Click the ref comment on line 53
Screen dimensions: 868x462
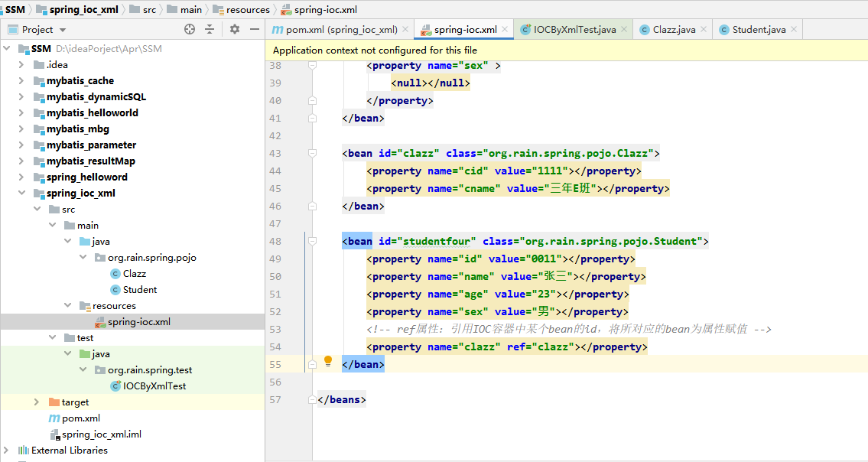point(568,329)
